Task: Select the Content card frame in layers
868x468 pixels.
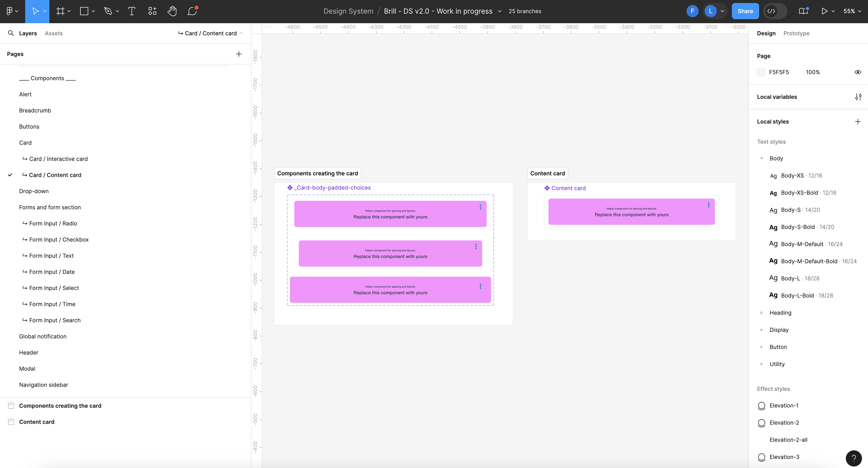Action: pyautogui.click(x=37, y=421)
